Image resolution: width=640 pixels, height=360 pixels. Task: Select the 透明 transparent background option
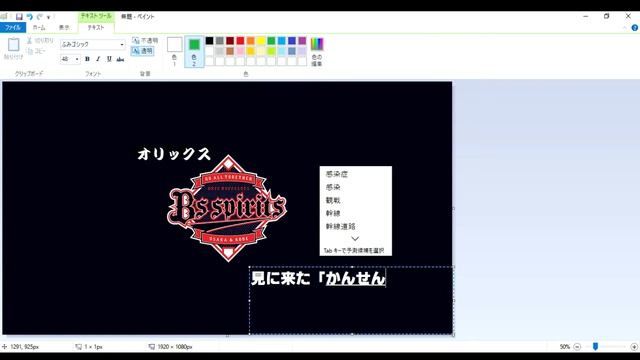(x=142, y=51)
